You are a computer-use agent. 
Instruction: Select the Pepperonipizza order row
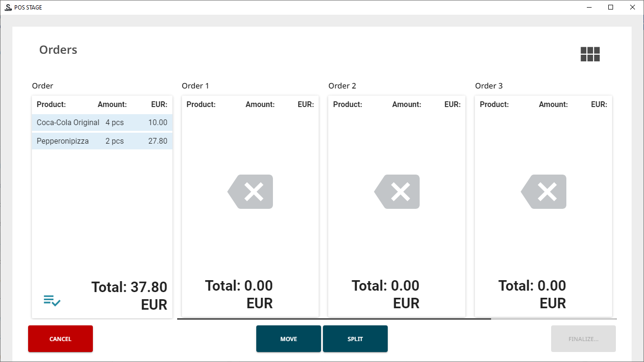click(102, 141)
